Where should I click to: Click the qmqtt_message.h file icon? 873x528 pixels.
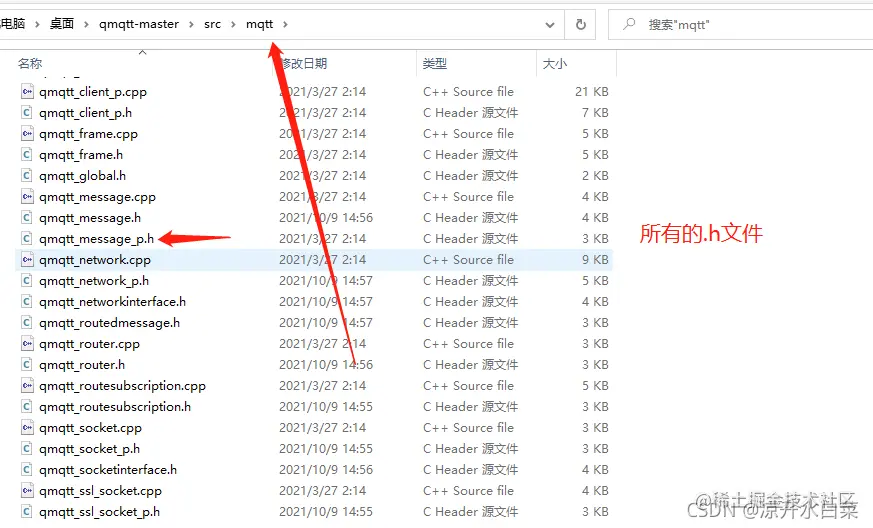pos(27,217)
